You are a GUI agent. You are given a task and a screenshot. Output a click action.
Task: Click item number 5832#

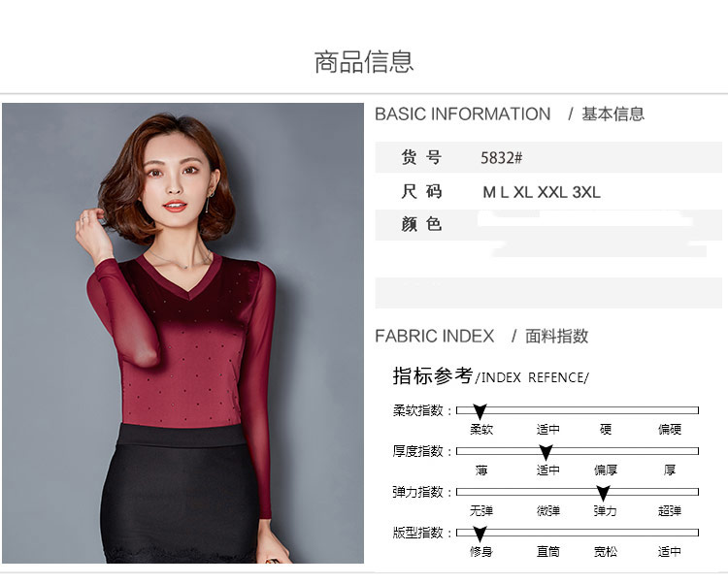click(502, 158)
